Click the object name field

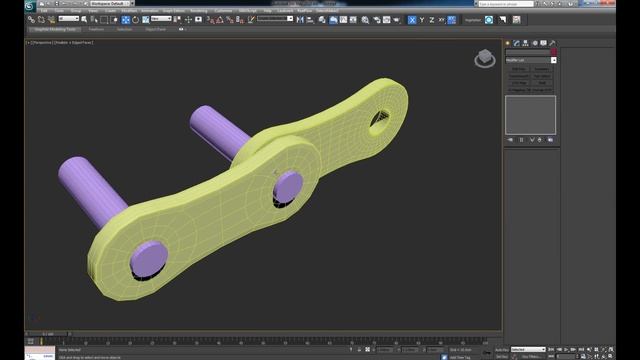(x=528, y=52)
